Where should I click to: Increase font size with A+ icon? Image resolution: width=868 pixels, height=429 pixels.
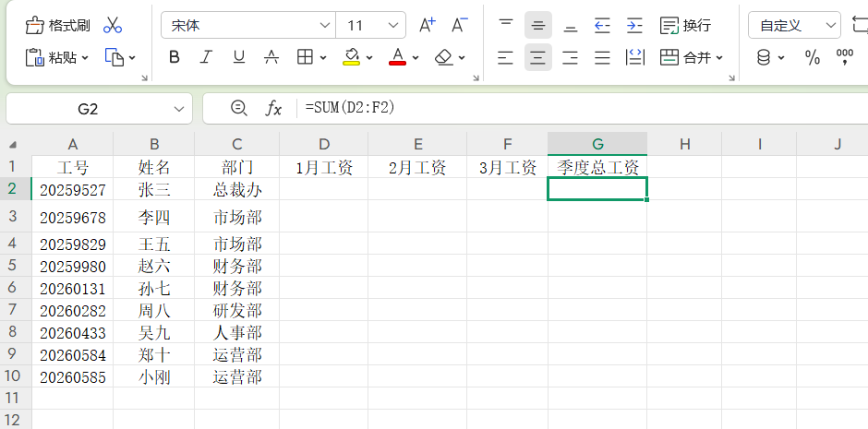pyautogui.click(x=427, y=26)
